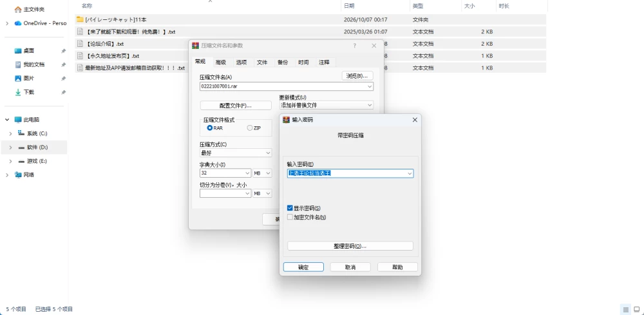Click the 桌面 desktop icon in sidebar

coord(18,51)
